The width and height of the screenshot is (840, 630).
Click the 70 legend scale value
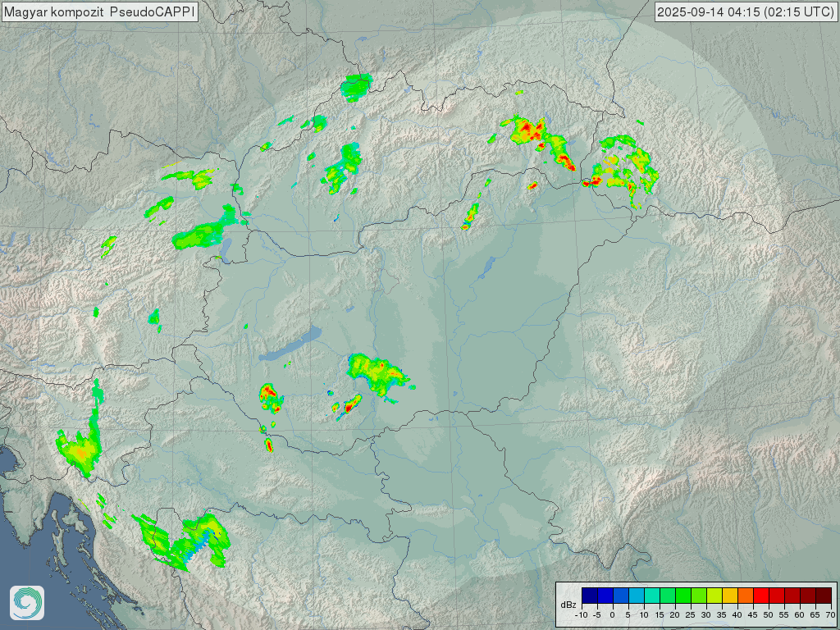(830, 615)
